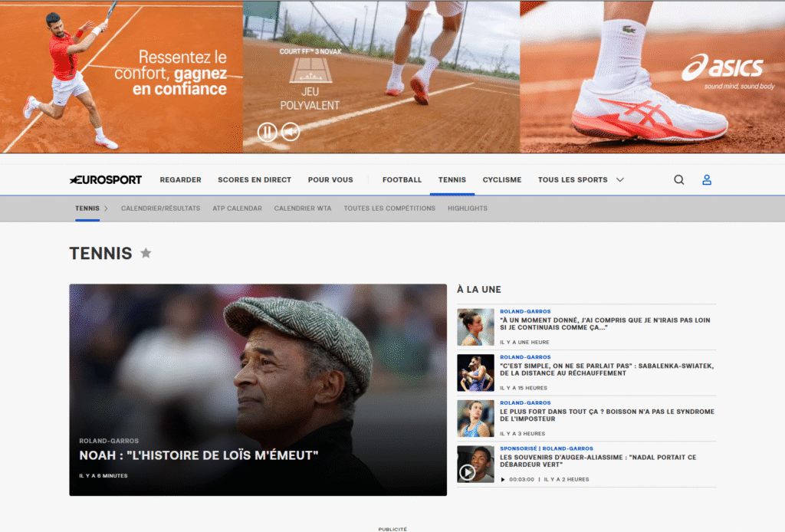Open the user account profile icon

[707, 180]
